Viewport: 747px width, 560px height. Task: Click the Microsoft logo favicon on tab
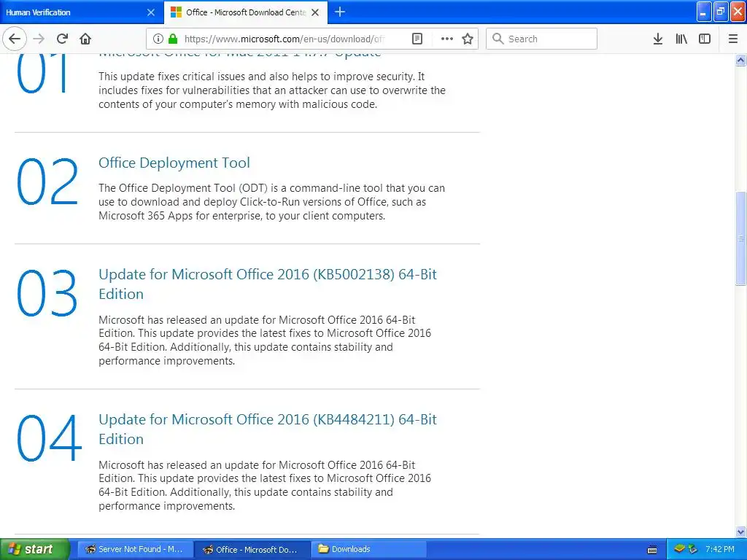176,12
